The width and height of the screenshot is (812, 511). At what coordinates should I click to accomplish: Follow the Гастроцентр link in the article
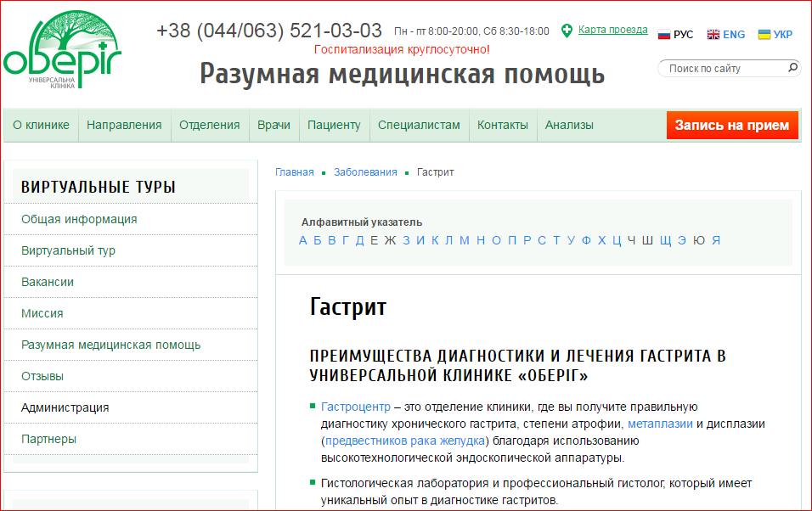(x=355, y=407)
